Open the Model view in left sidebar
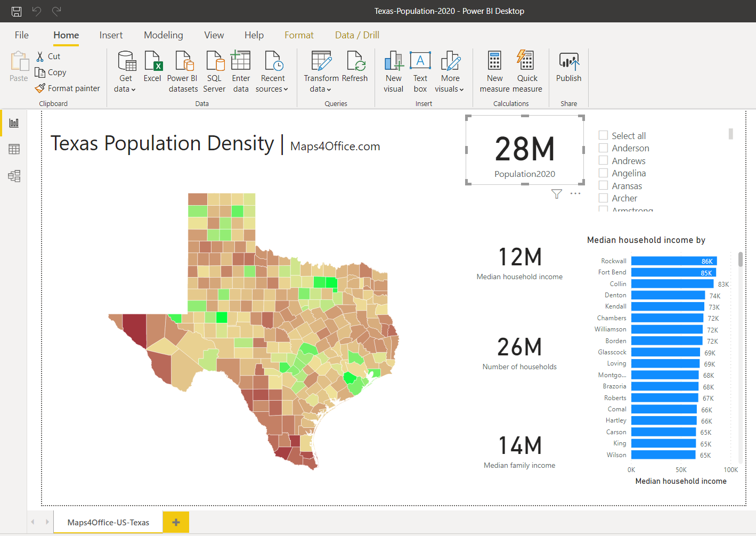This screenshot has height=536, width=756. (14, 176)
